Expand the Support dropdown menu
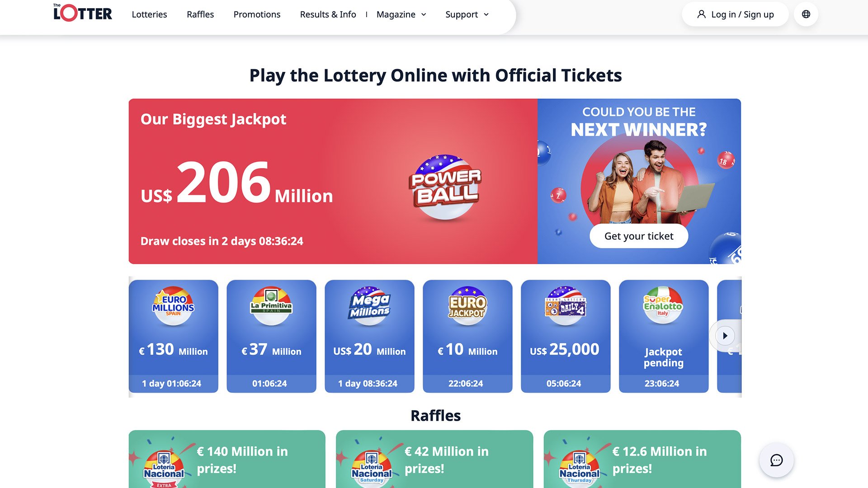Viewport: 868px width, 488px height. 467,14
